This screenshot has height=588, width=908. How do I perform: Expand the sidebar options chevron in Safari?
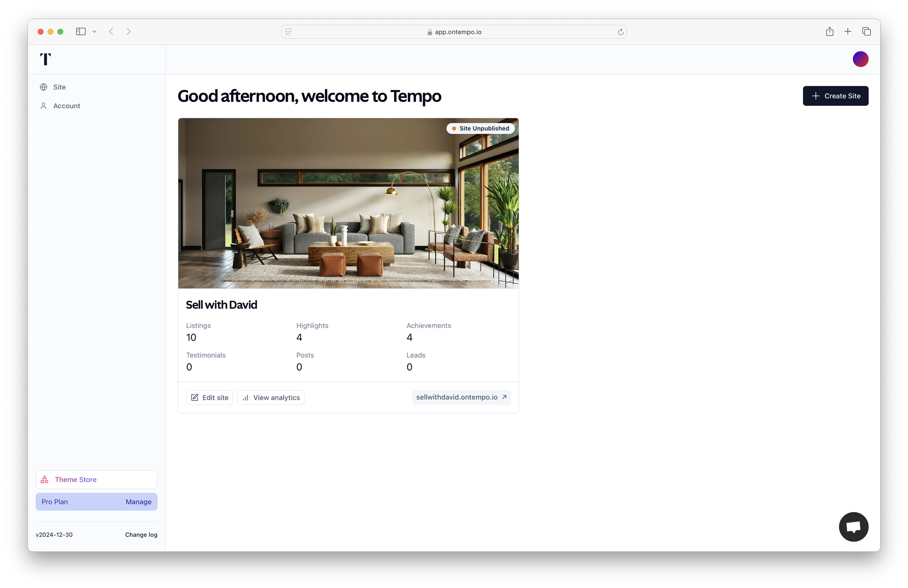[x=94, y=32]
